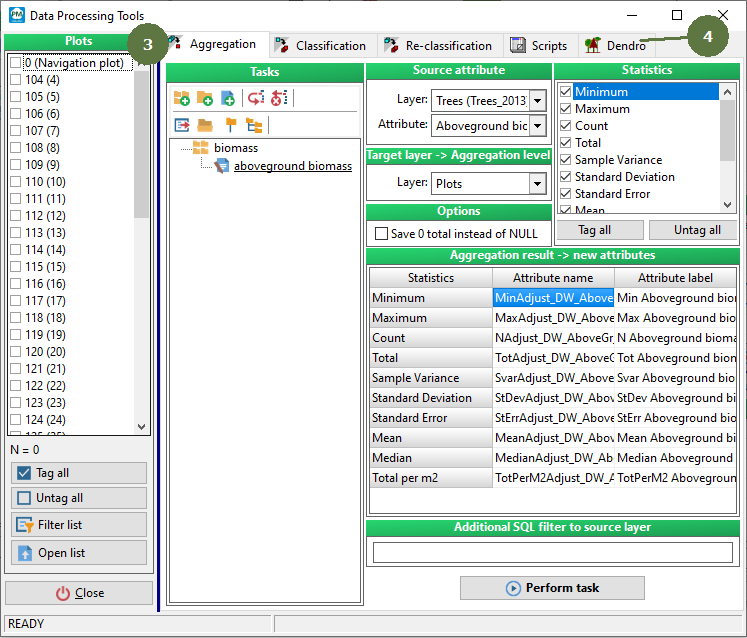Click the red loop arrow rename icon

tap(256, 98)
